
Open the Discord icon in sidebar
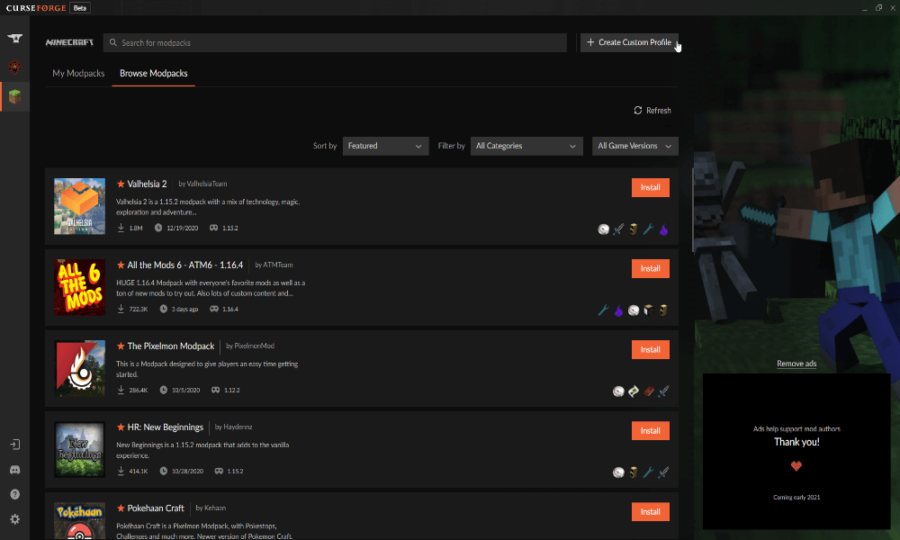click(x=15, y=470)
